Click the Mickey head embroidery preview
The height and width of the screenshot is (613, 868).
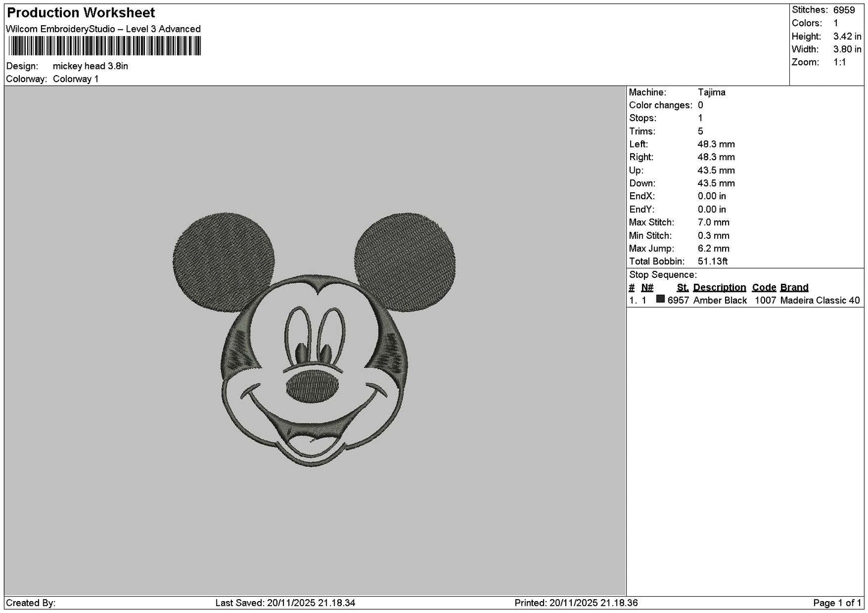click(x=315, y=339)
